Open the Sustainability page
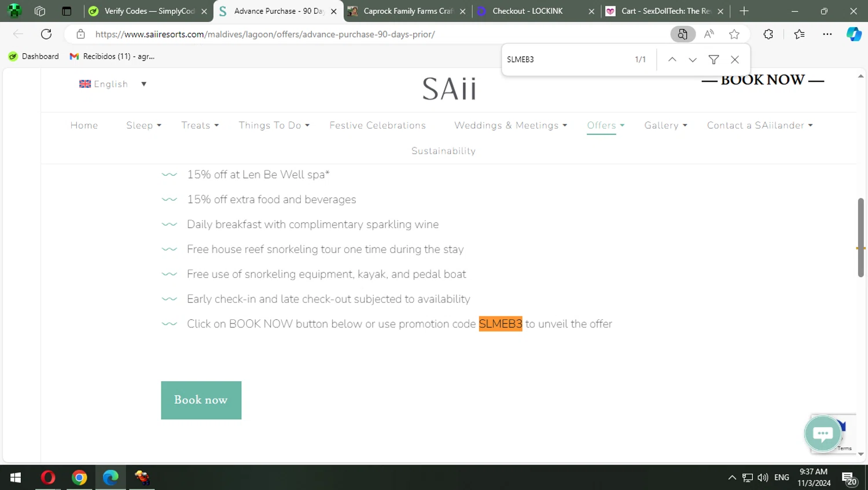Image resolution: width=868 pixels, height=490 pixels. click(x=443, y=151)
